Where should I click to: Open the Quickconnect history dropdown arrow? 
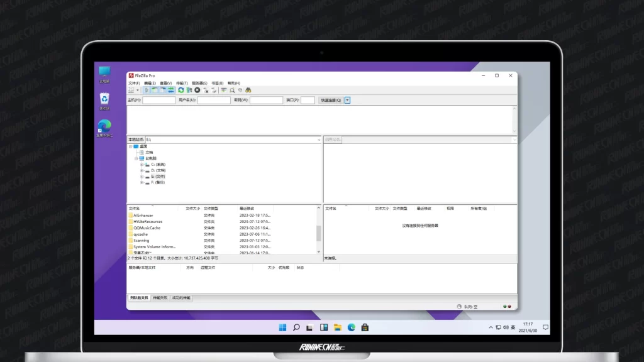point(347,100)
